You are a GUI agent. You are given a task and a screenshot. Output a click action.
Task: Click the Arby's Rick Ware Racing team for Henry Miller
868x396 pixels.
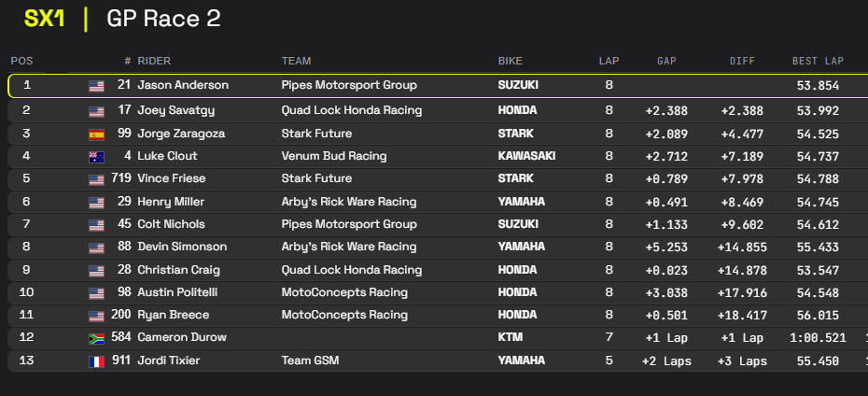point(349,202)
